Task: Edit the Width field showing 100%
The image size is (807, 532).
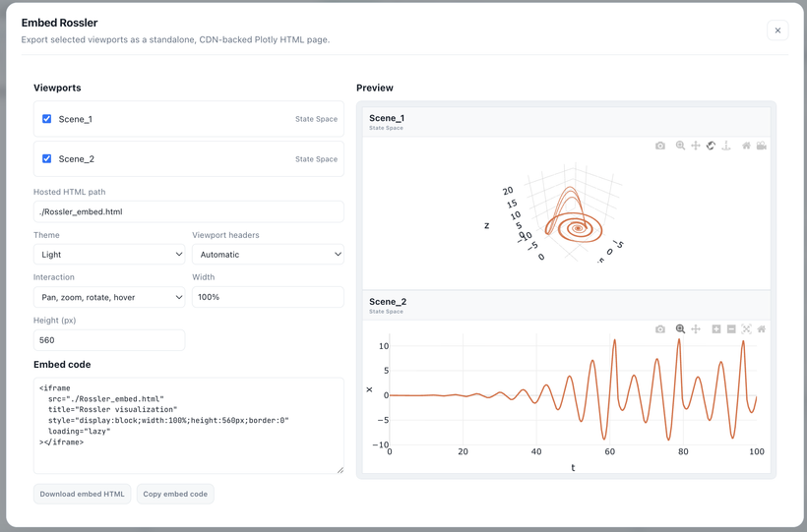Action: tap(268, 297)
